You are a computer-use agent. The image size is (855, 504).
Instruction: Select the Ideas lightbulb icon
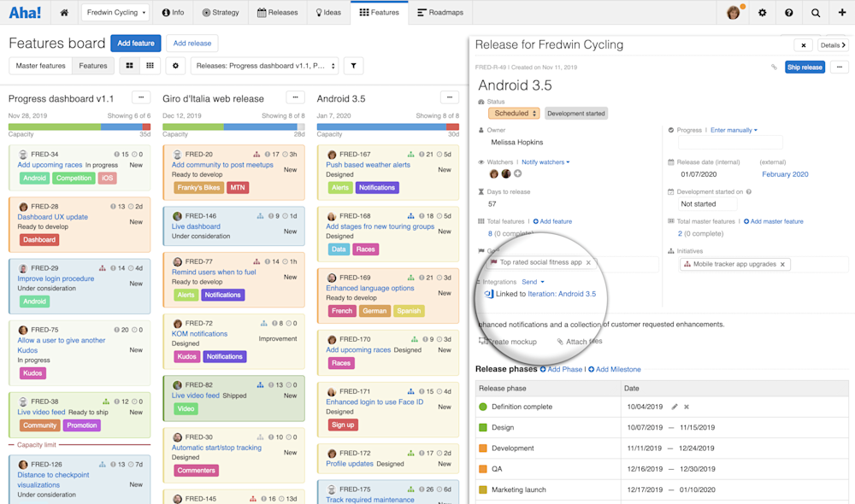(x=317, y=12)
